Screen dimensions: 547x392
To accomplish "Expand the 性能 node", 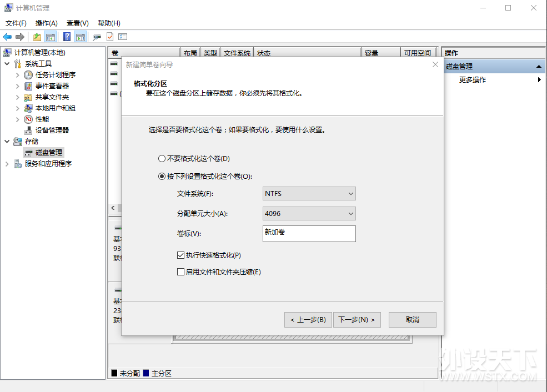I will pyautogui.click(x=17, y=119).
